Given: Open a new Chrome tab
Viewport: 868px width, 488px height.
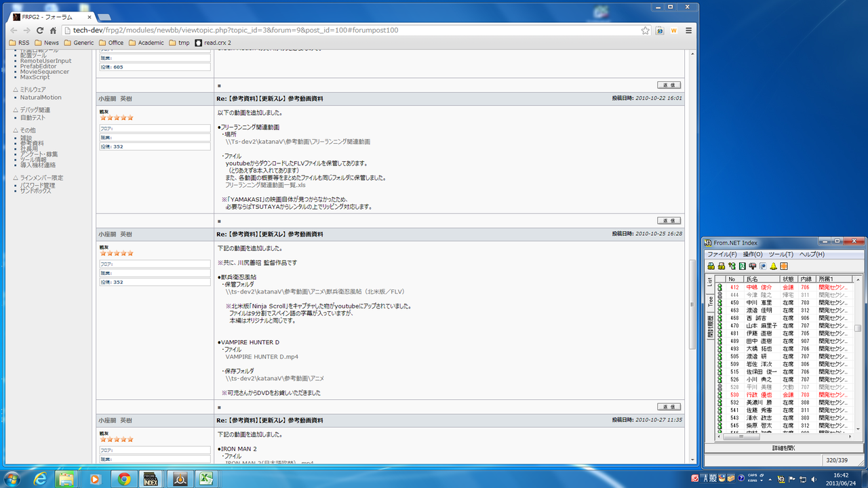Looking at the screenshot, I should click(104, 17).
